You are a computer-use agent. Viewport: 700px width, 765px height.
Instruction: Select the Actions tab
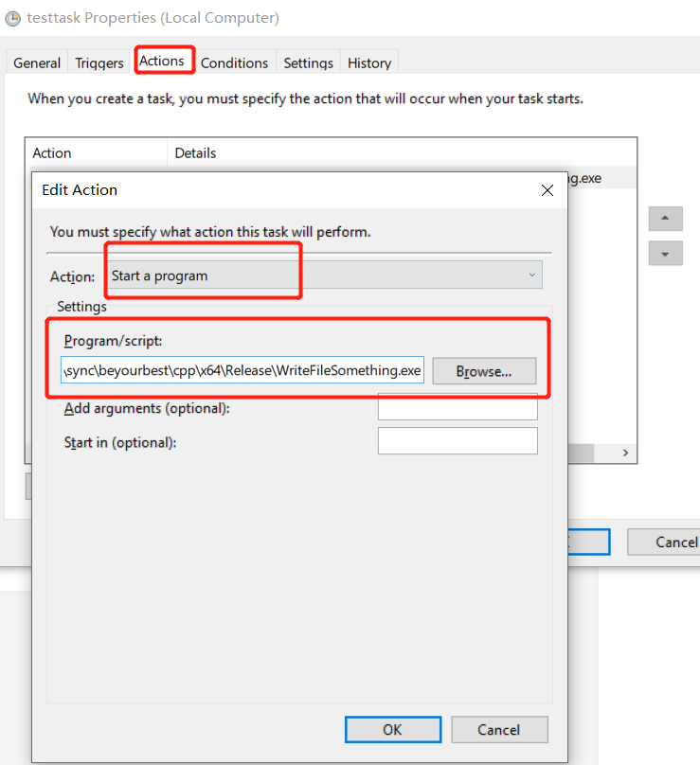pyautogui.click(x=162, y=61)
